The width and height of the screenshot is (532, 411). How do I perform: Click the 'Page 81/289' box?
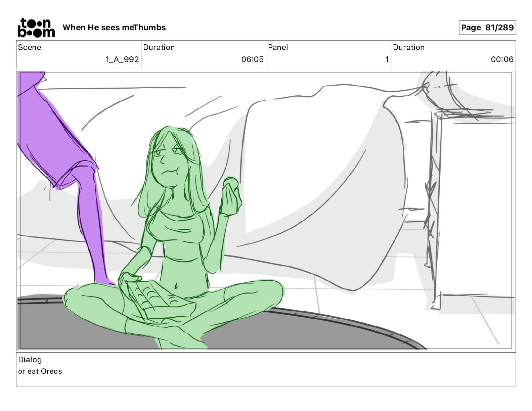pos(487,28)
